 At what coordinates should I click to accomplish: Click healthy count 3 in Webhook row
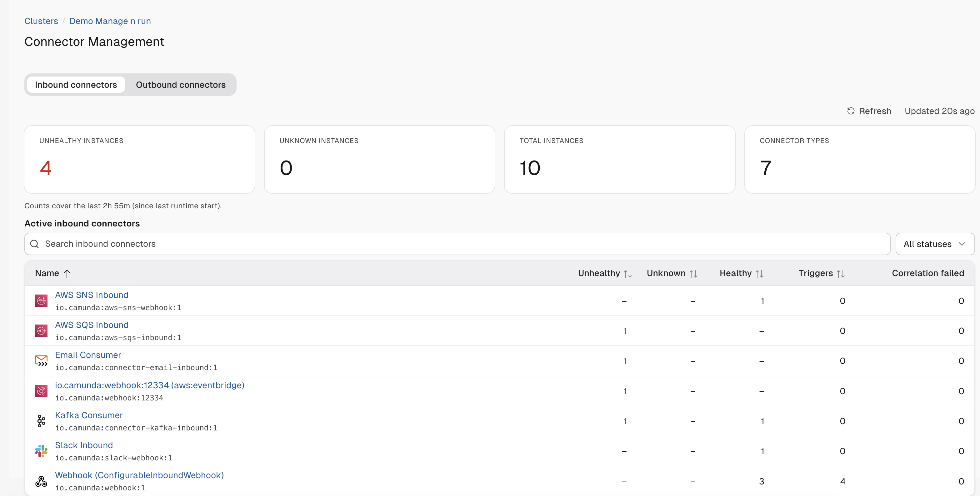761,482
